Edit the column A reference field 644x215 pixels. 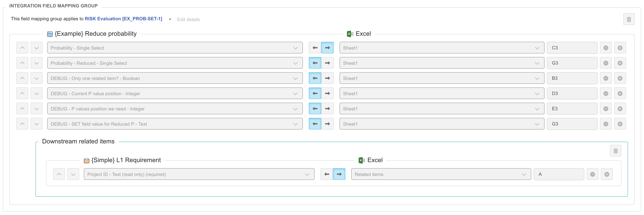pyautogui.click(x=559, y=174)
